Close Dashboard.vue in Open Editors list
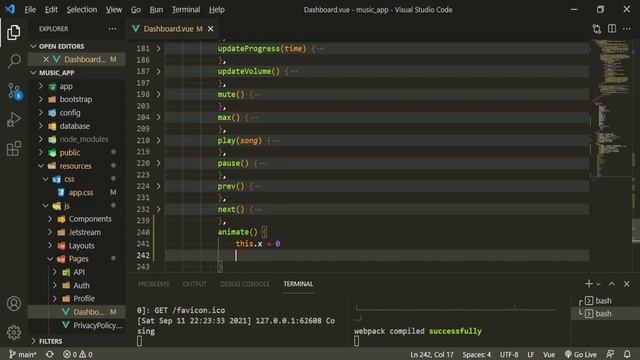This screenshot has height=360, width=640. (46, 60)
